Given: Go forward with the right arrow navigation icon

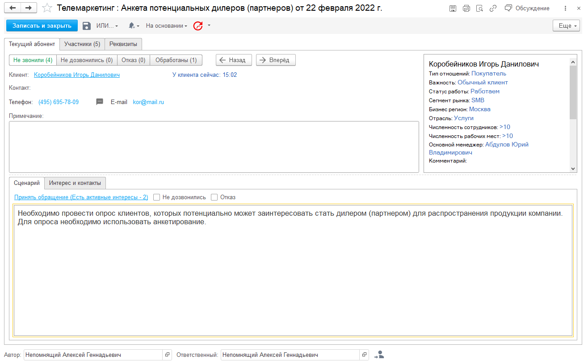Looking at the screenshot, I should [x=29, y=8].
